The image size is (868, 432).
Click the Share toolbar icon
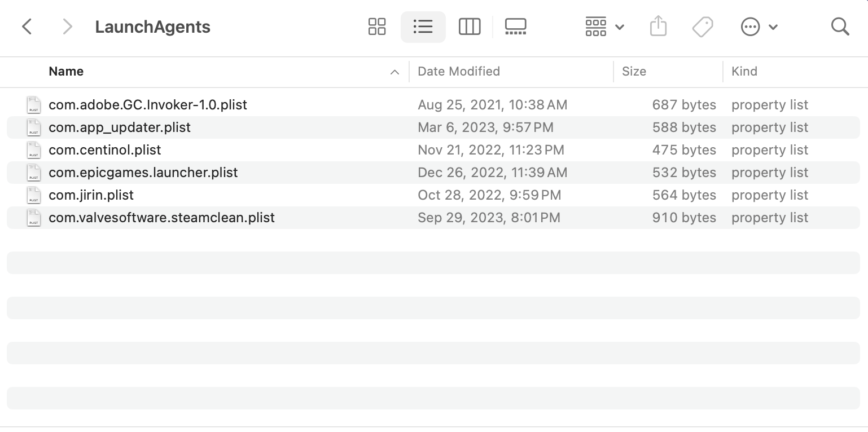(658, 27)
